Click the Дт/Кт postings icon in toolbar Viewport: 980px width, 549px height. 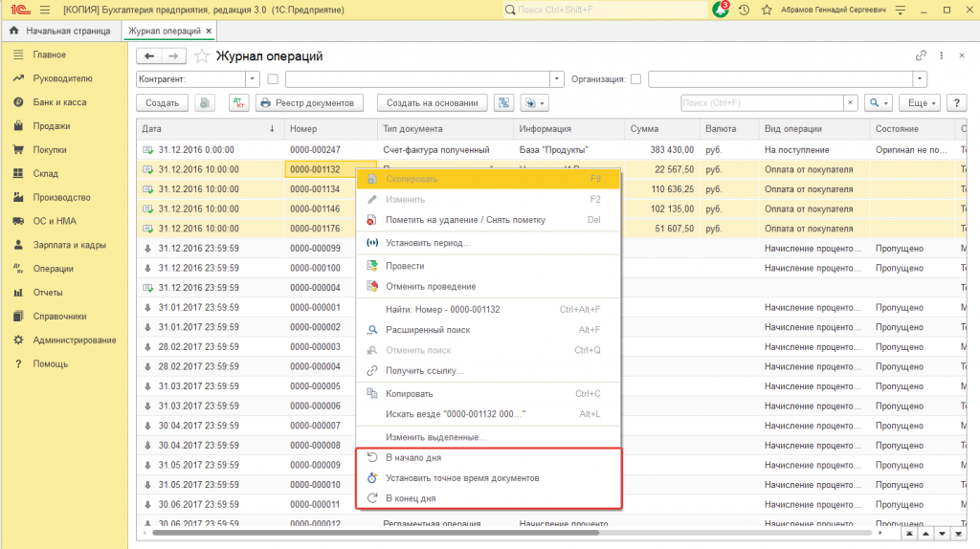(x=238, y=102)
